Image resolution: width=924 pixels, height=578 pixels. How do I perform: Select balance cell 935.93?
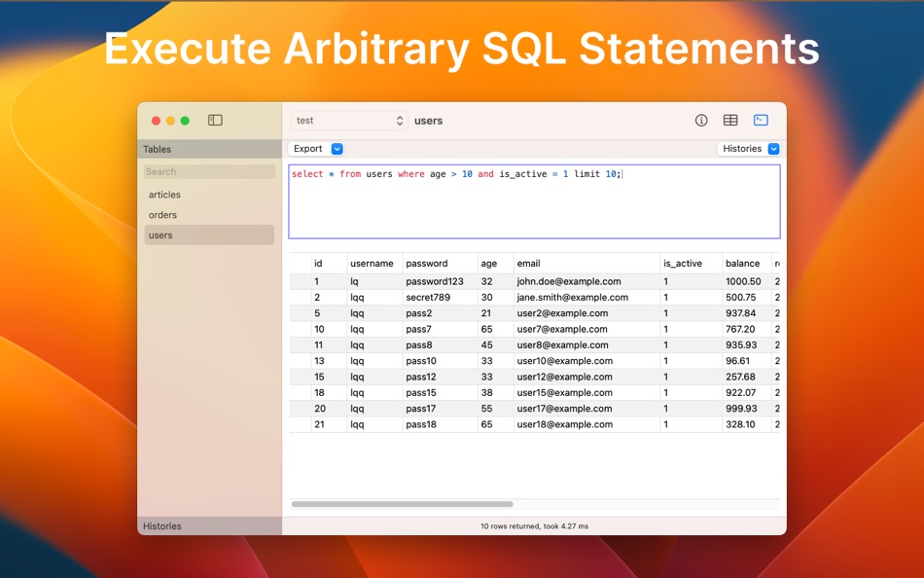(x=741, y=345)
